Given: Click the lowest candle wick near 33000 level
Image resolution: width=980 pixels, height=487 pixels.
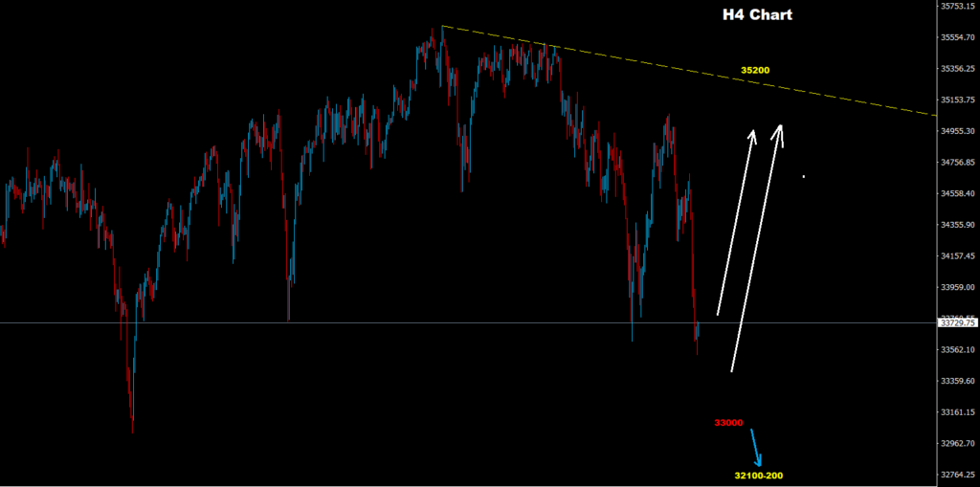Looking at the screenshot, I should pos(132,407).
